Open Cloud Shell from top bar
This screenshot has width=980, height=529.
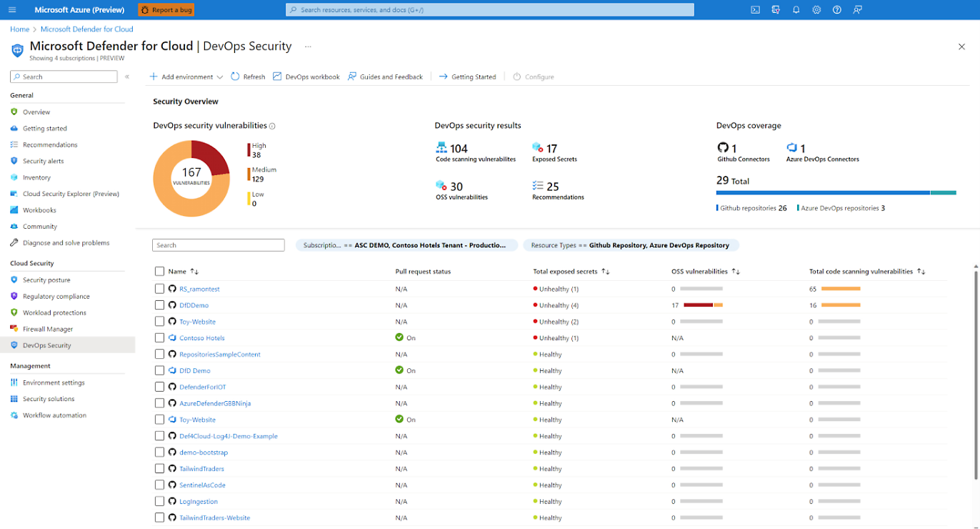click(x=755, y=10)
